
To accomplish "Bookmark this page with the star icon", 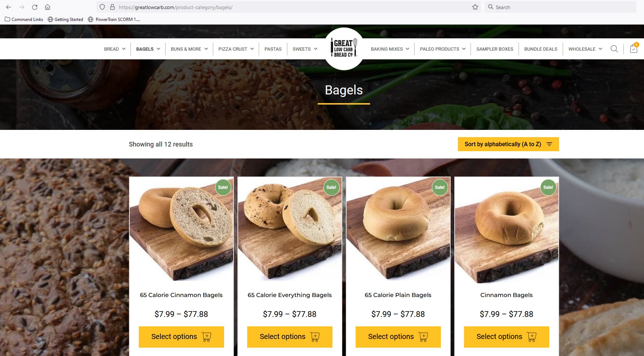I will [475, 7].
